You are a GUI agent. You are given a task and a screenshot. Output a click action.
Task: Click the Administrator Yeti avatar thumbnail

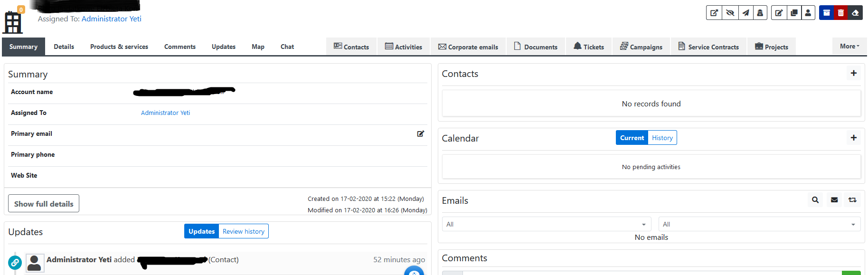click(x=35, y=263)
